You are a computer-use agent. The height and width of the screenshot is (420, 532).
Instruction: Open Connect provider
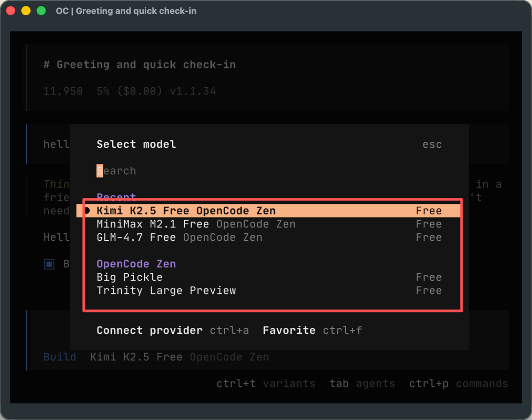pyautogui.click(x=149, y=330)
